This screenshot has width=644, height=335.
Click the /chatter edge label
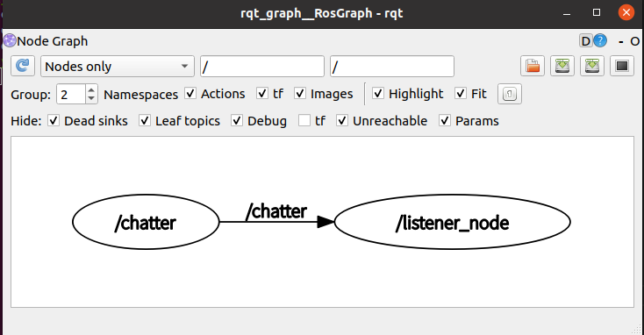pyautogui.click(x=276, y=211)
